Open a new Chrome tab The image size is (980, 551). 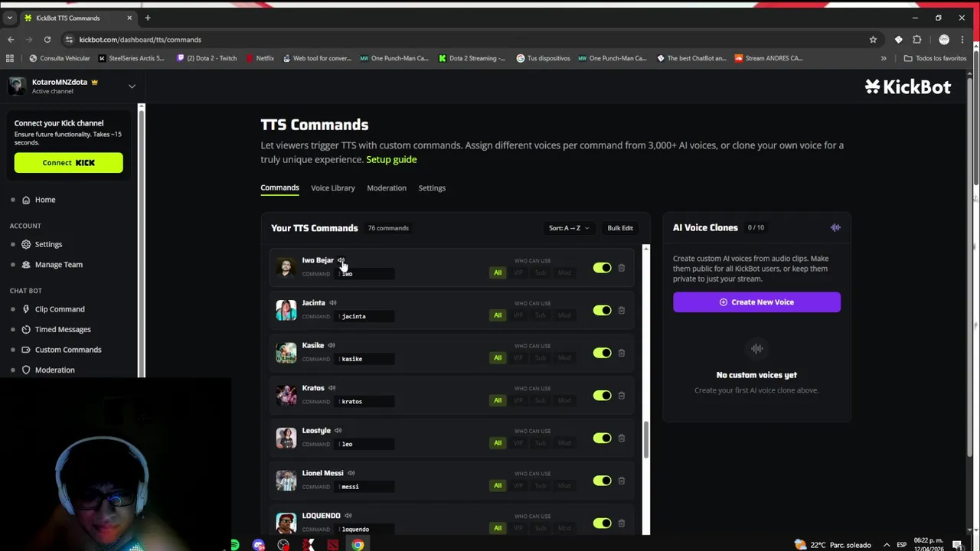pos(148,18)
